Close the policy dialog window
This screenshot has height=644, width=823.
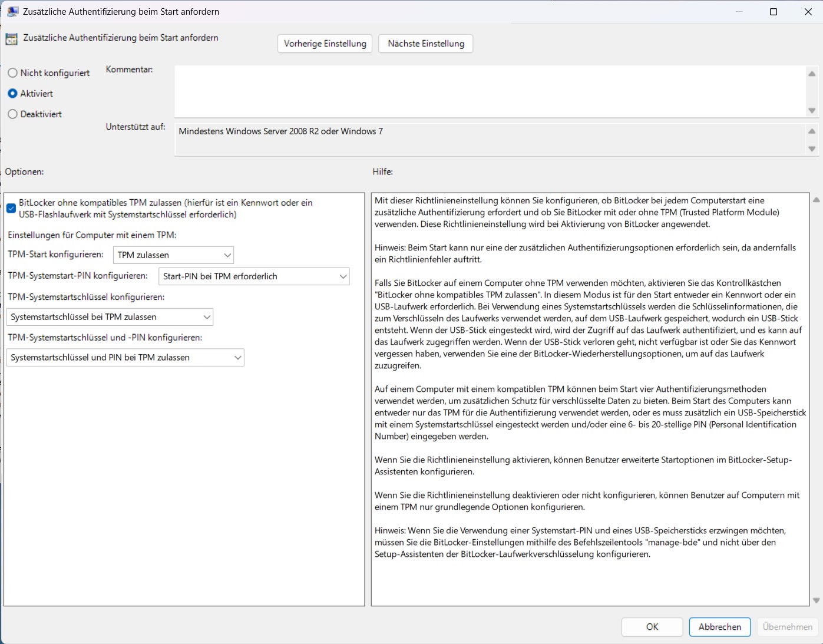pos(808,12)
